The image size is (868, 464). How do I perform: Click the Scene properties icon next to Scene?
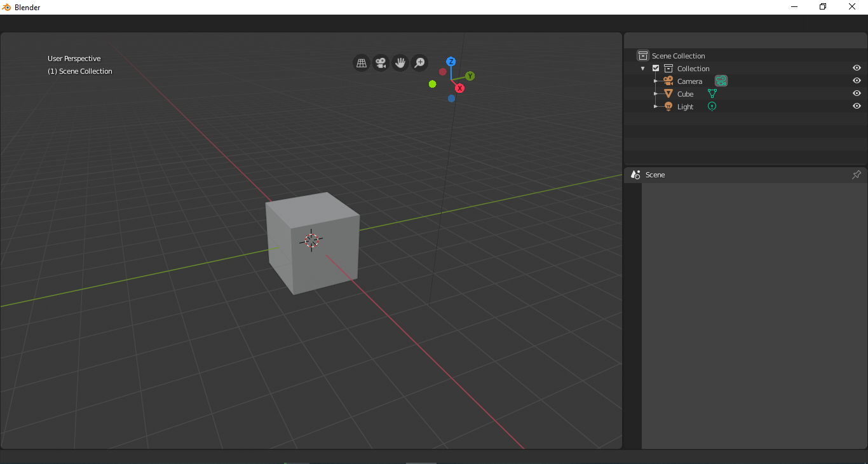[x=635, y=174]
